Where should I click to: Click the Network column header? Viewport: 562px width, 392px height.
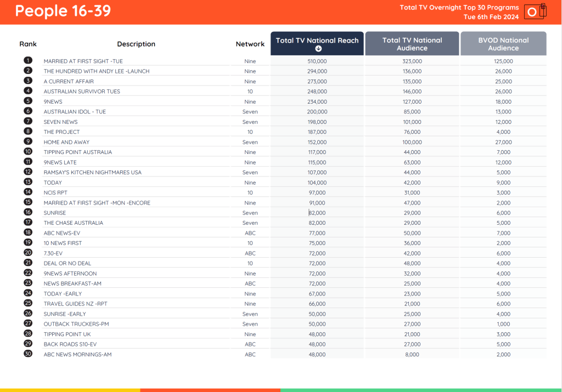[250, 44]
